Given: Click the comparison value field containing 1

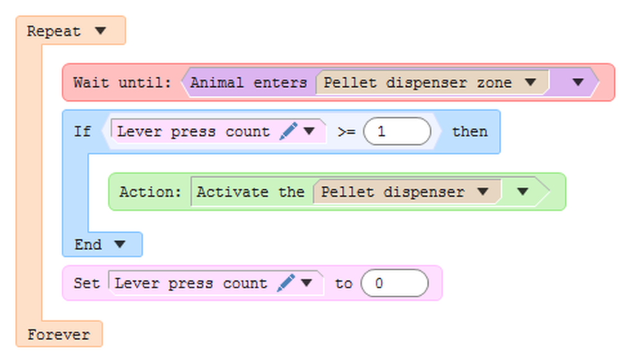Looking at the screenshot, I should (397, 132).
